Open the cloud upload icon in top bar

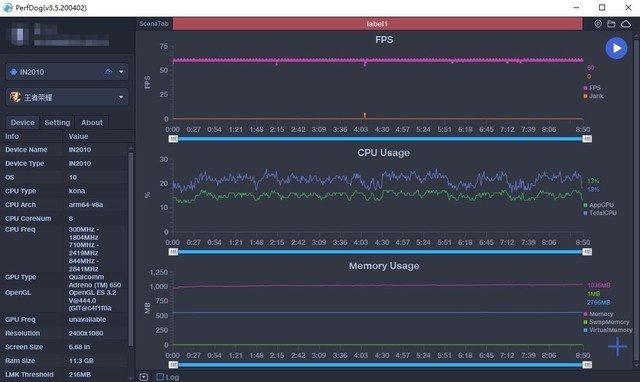626,24
